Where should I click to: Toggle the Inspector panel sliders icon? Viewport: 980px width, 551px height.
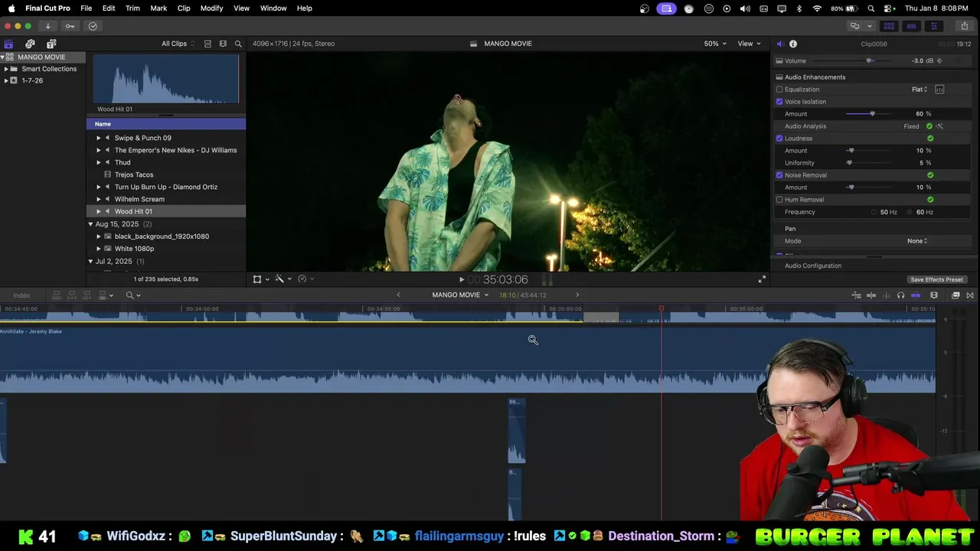[933, 26]
